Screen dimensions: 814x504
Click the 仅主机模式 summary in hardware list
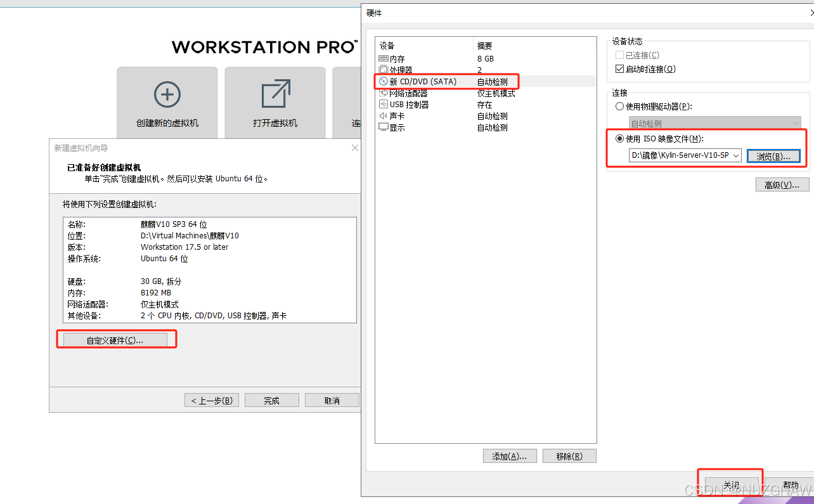tap(496, 93)
